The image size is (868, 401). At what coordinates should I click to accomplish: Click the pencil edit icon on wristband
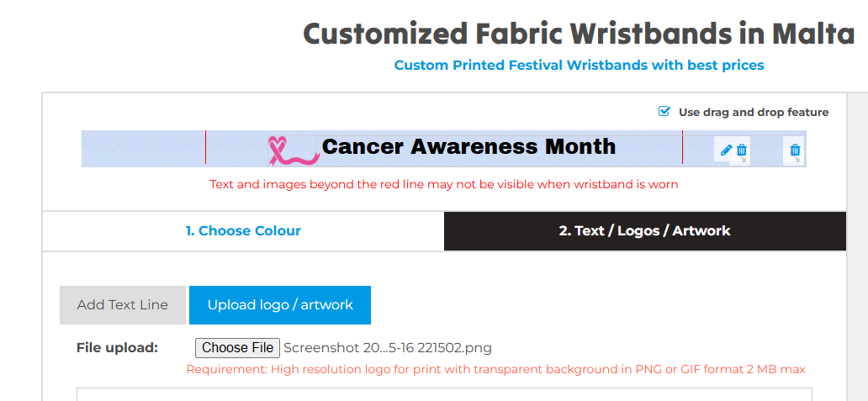pos(727,150)
